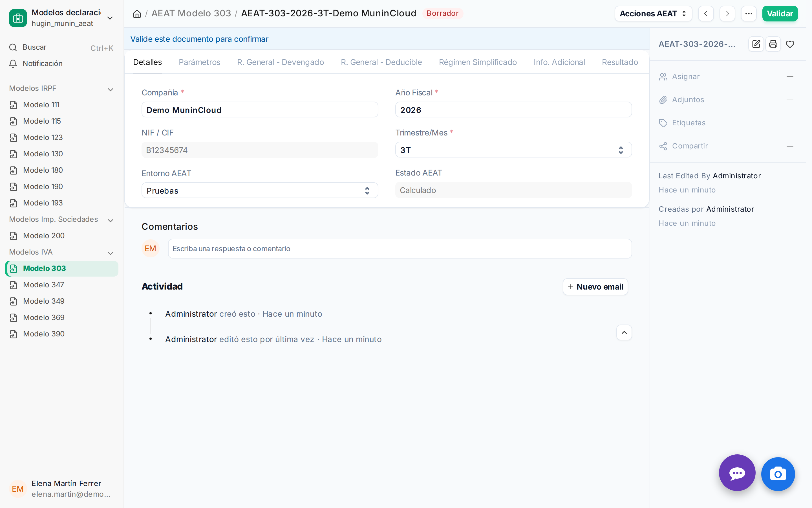Open workspace switcher Modelos declaraciones
Image resolution: width=812 pixels, height=508 pixels.
(x=62, y=18)
